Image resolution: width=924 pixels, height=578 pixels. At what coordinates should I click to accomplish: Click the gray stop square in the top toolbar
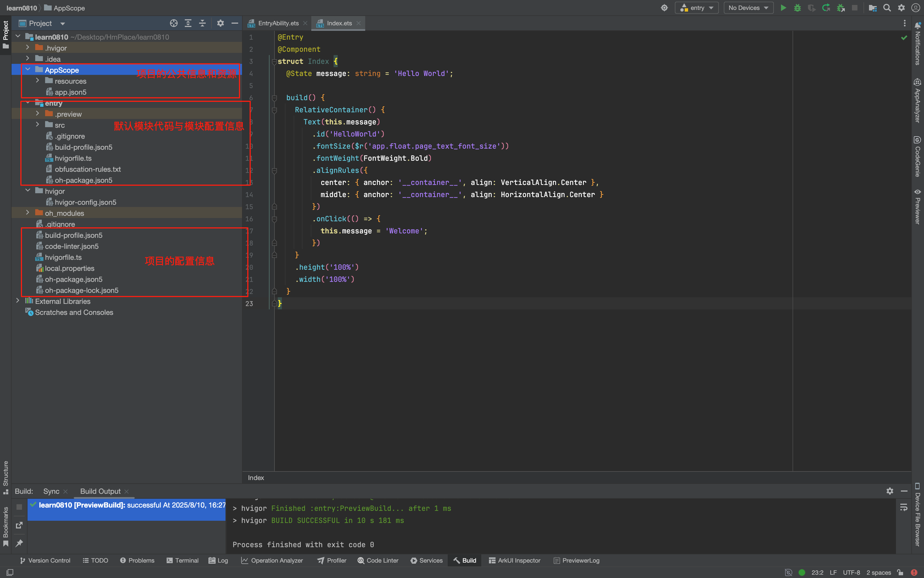point(855,8)
